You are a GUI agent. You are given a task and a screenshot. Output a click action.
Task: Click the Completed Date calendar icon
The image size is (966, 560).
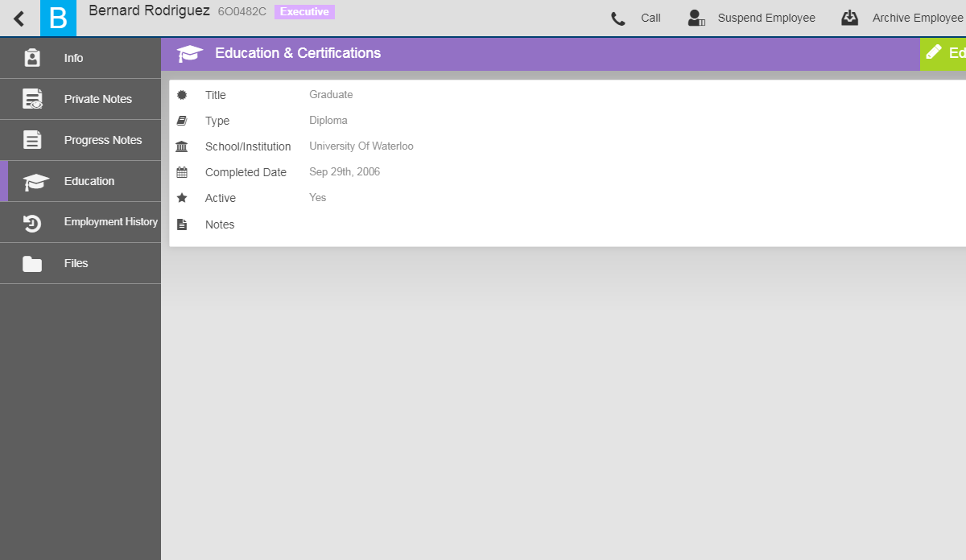click(x=182, y=172)
